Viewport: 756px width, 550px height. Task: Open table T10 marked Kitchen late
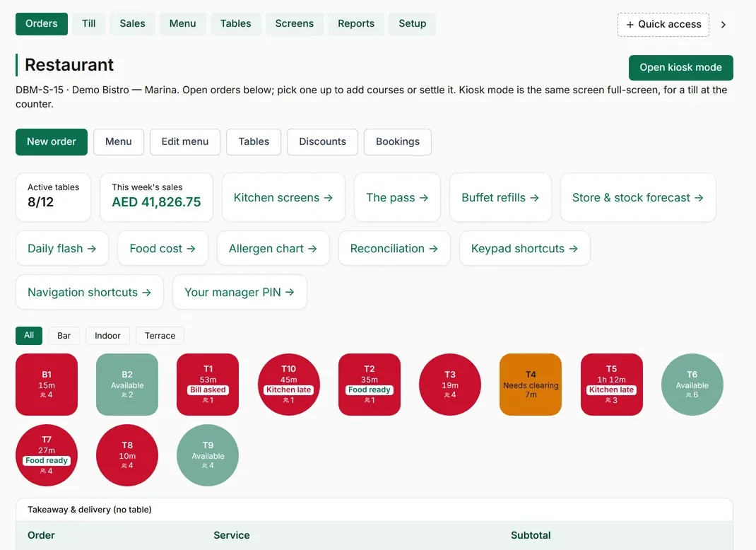pos(289,385)
